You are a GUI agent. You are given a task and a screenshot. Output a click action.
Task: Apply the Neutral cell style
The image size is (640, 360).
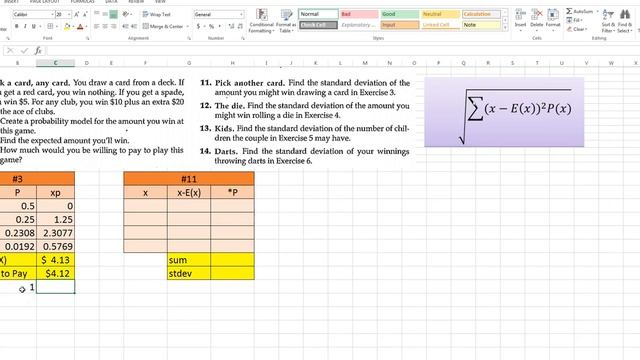click(x=440, y=14)
